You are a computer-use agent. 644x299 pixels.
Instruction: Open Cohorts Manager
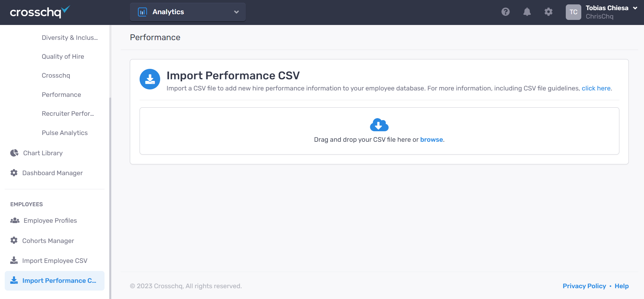[48, 241]
